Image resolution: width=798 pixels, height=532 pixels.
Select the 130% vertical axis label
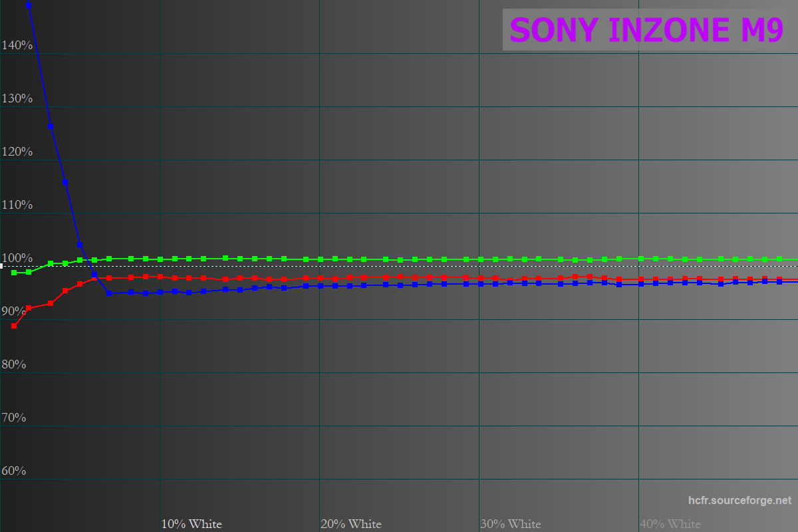pos(17,98)
